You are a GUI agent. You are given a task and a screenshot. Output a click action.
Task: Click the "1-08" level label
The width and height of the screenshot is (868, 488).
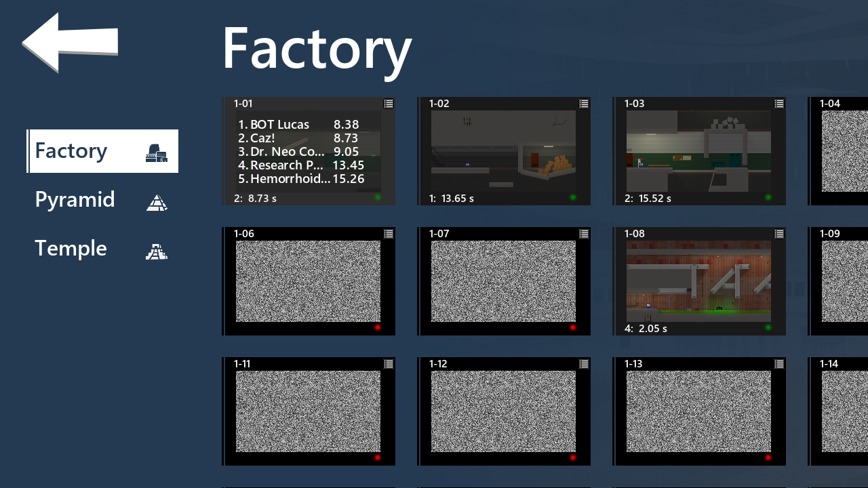634,234
